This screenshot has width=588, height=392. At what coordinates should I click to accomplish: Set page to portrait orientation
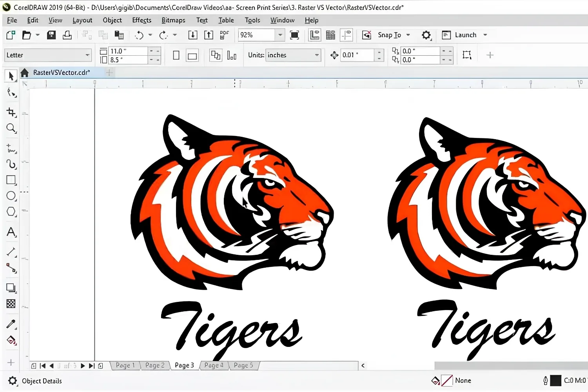pos(176,55)
